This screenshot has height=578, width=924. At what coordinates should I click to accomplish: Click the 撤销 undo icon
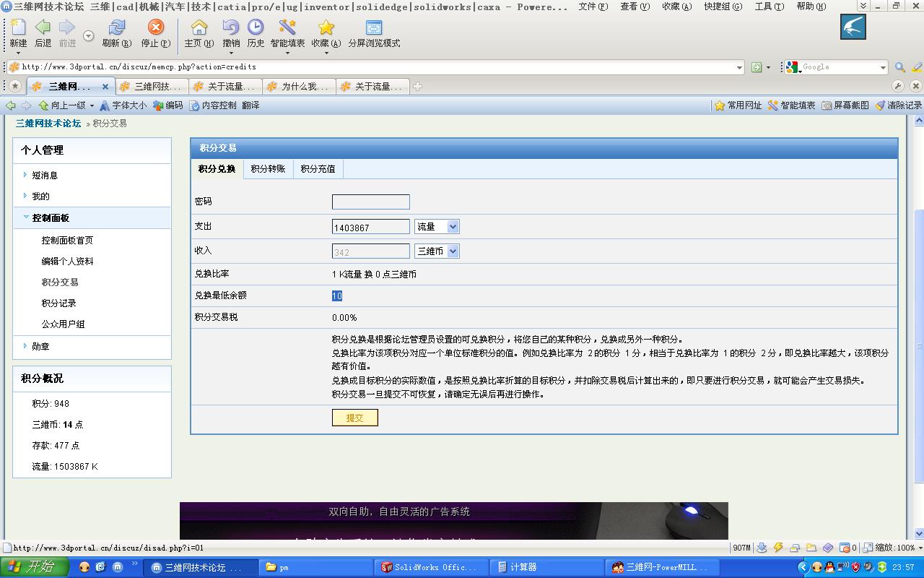pos(231,28)
